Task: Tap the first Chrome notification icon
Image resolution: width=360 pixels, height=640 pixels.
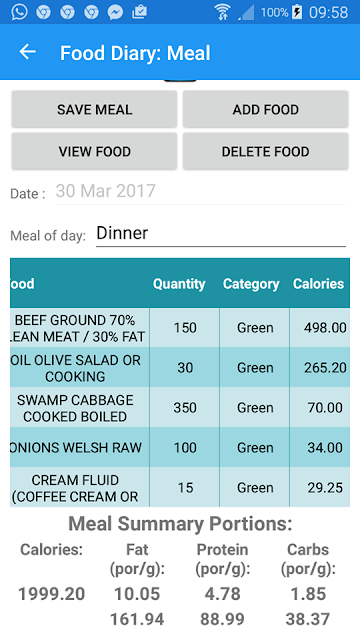Action: (x=43, y=12)
